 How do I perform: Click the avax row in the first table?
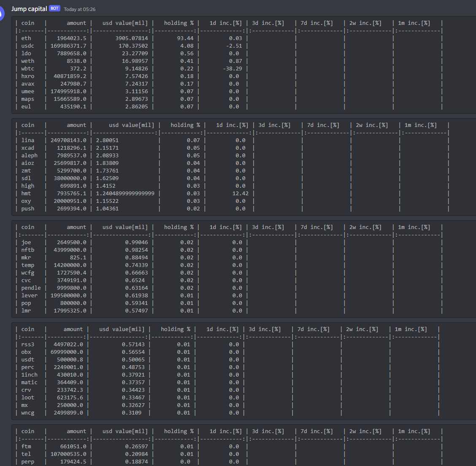pyautogui.click(x=27, y=84)
